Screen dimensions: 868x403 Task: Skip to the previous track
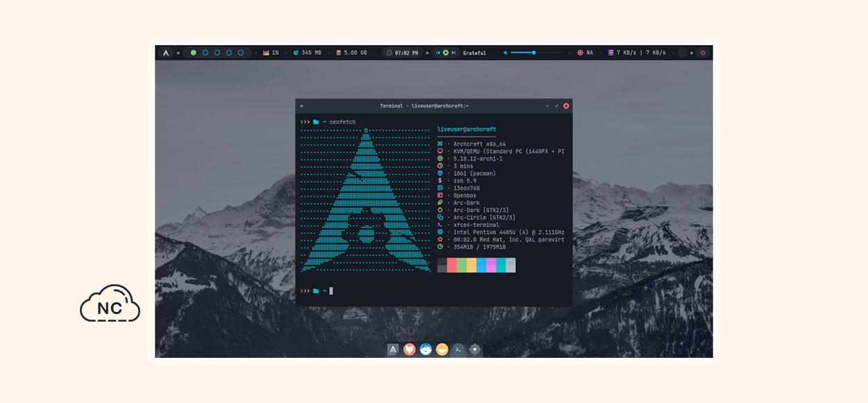(x=438, y=53)
